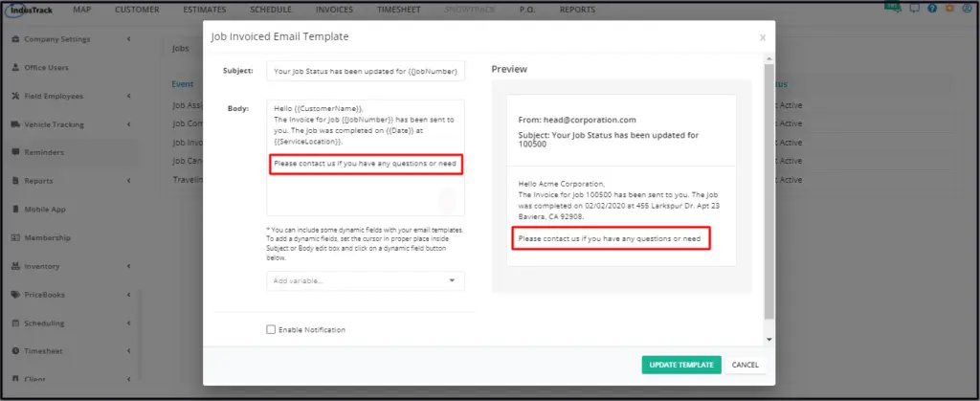Expand the Timesheet sidebar chevron

pyautogui.click(x=129, y=351)
